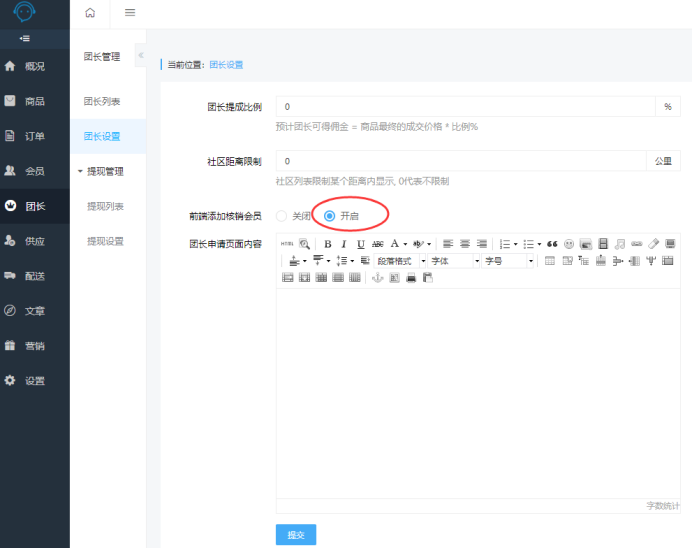Select the 开启 radio button
The image size is (693, 548).
coord(330,215)
